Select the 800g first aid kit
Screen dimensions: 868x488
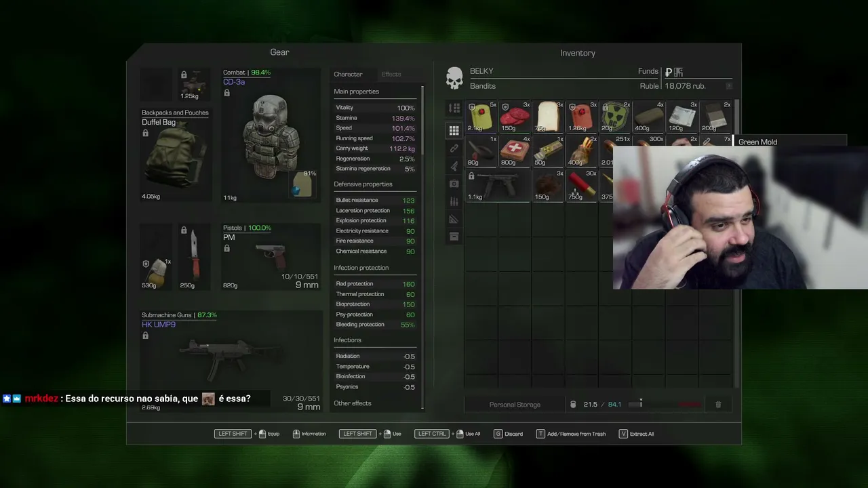point(515,150)
